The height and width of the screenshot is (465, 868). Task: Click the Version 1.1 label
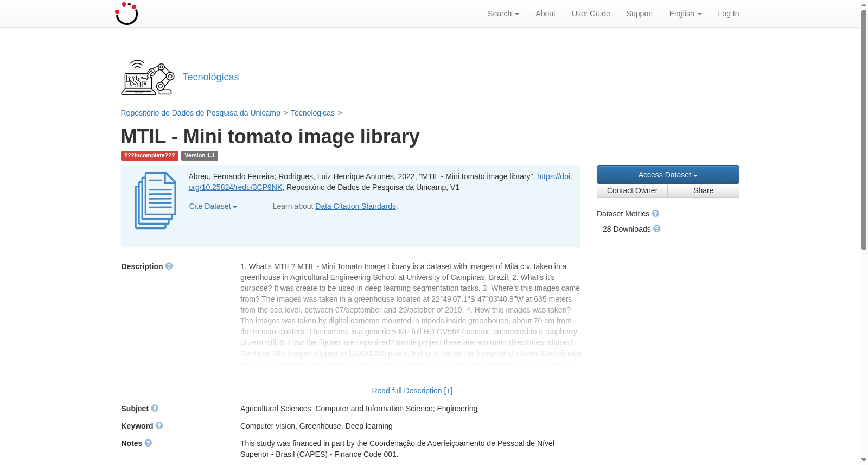(200, 156)
